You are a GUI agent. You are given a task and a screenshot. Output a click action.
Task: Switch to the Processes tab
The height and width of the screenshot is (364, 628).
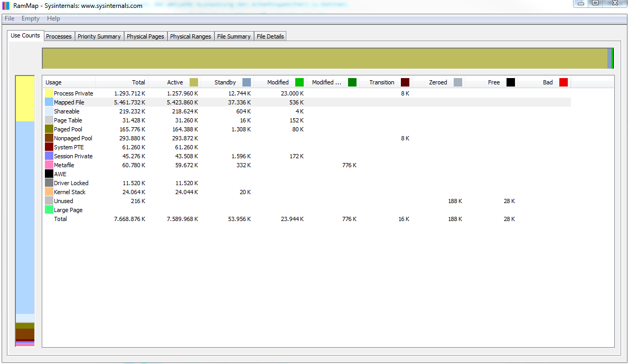tap(59, 36)
